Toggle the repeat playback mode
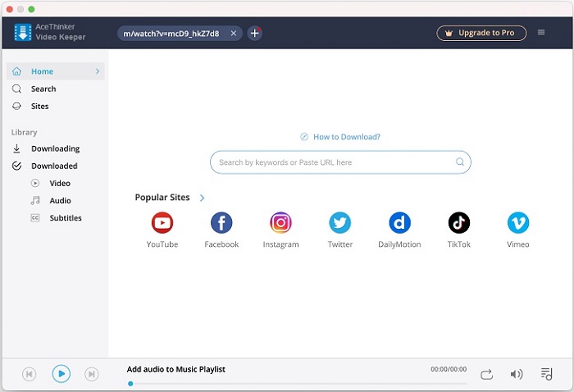The width and height of the screenshot is (574, 392). point(486,374)
